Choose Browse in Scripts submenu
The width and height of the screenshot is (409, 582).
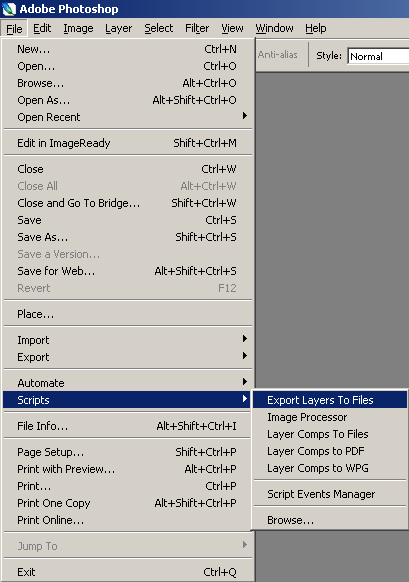point(330,520)
